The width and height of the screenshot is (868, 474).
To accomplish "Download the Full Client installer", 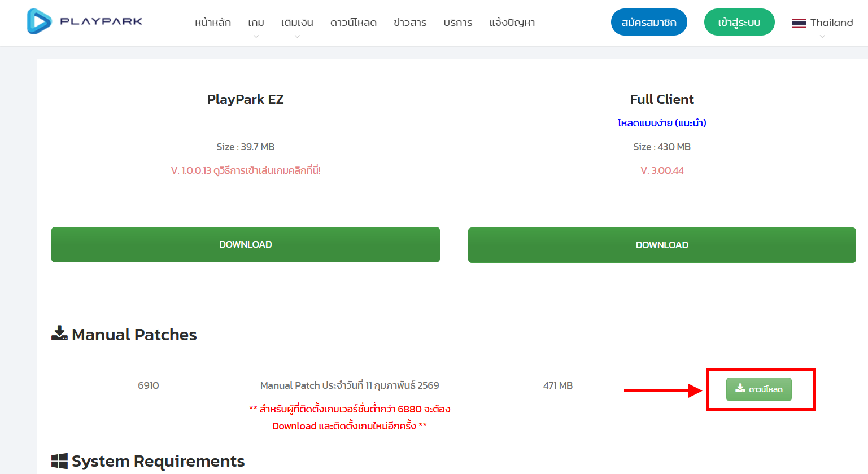I will click(x=662, y=245).
